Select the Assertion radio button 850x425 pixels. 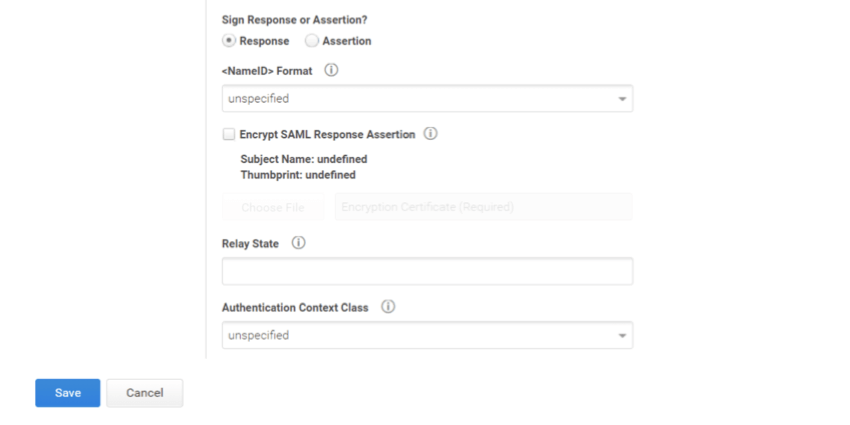point(312,41)
